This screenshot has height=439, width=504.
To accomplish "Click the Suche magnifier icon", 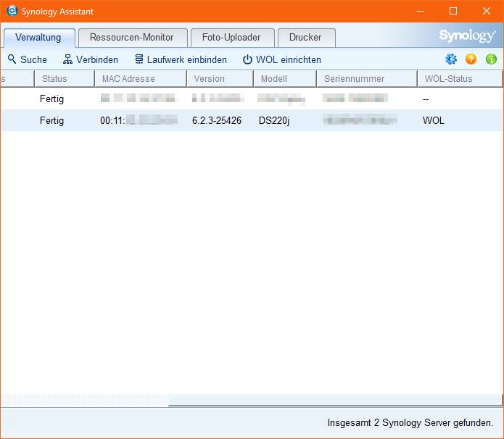I will click(x=12, y=59).
